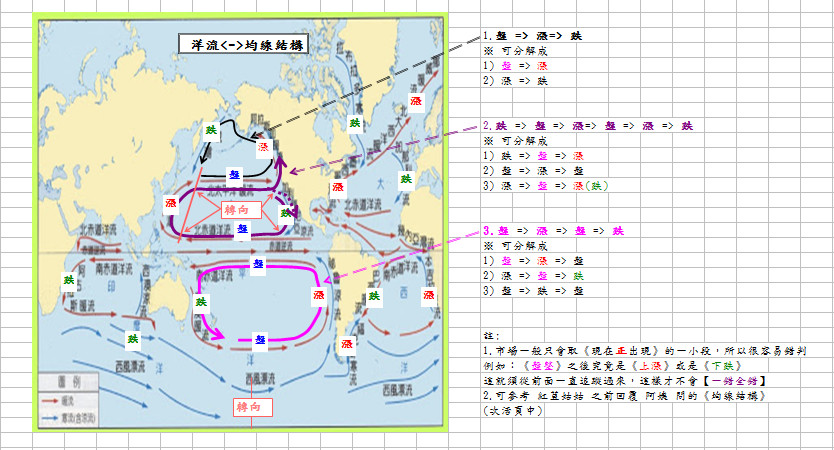Click the 轉向 box below the South Pacific 西風漂流

coord(253,407)
